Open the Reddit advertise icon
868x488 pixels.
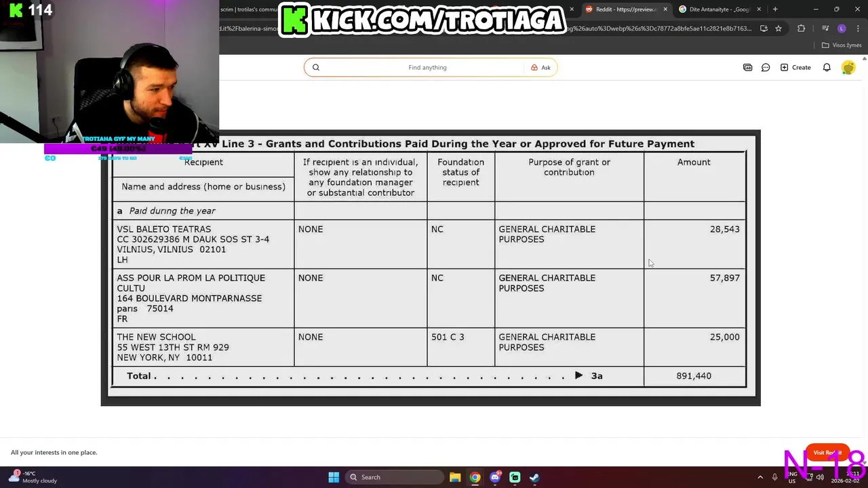747,67
